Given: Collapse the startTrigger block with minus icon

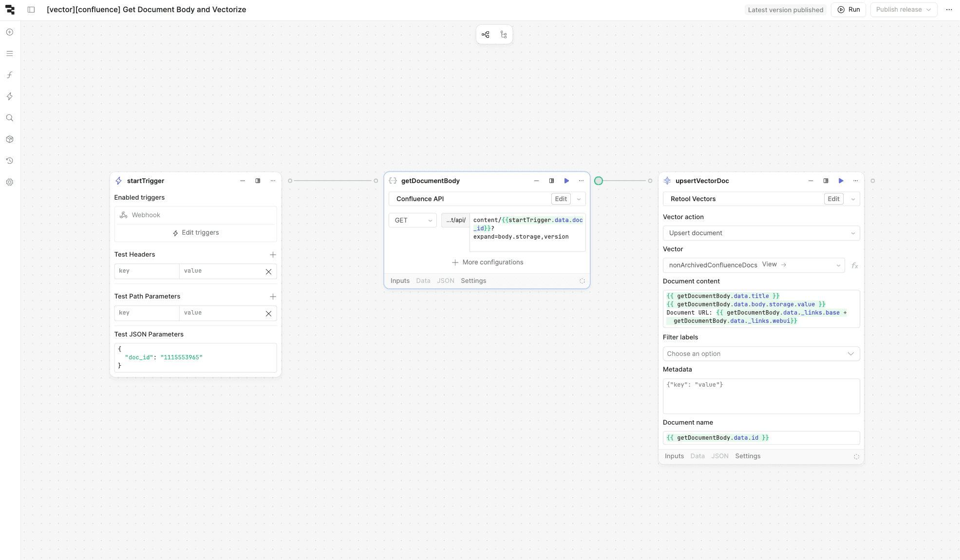Looking at the screenshot, I should click(243, 181).
